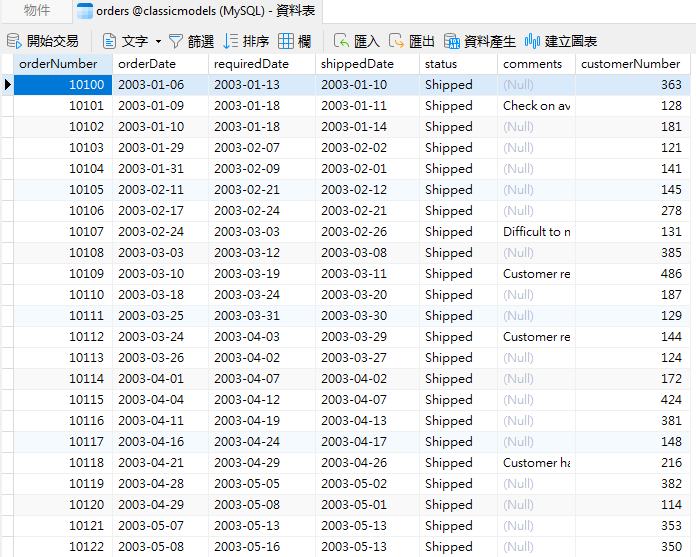The width and height of the screenshot is (696, 557).
Task: Click the 欄 (Columns) grid icon
Action: 287,41
